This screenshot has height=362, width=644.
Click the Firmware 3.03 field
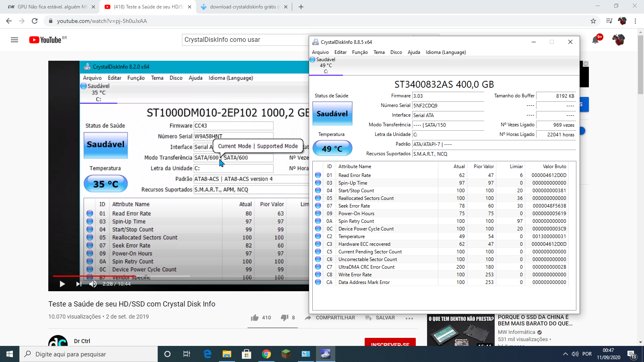(448, 96)
